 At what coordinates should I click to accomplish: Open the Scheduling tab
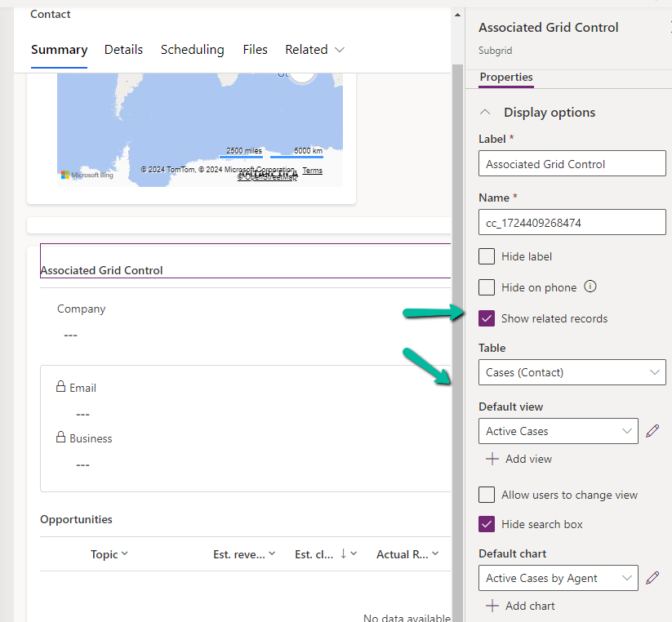(192, 49)
